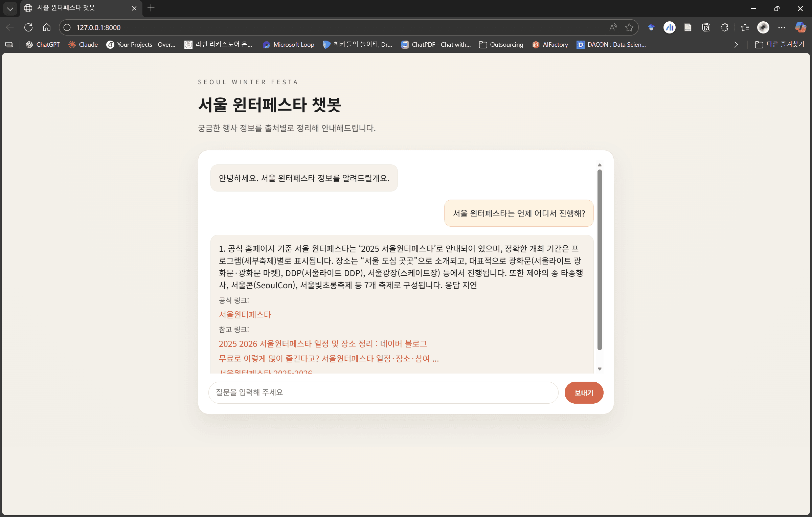
Task: Open the Settings and more ellipsis menu
Action: click(x=782, y=27)
